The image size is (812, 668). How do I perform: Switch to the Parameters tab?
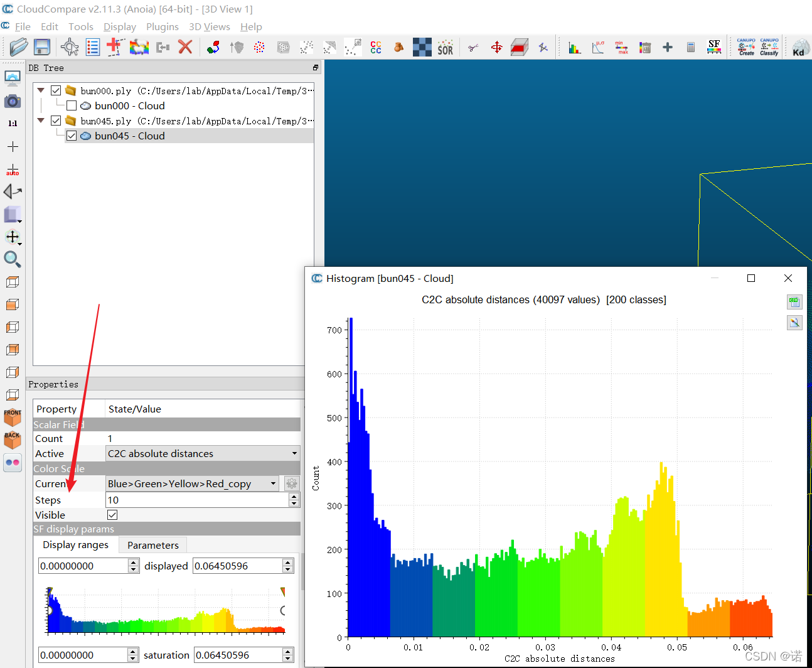152,545
